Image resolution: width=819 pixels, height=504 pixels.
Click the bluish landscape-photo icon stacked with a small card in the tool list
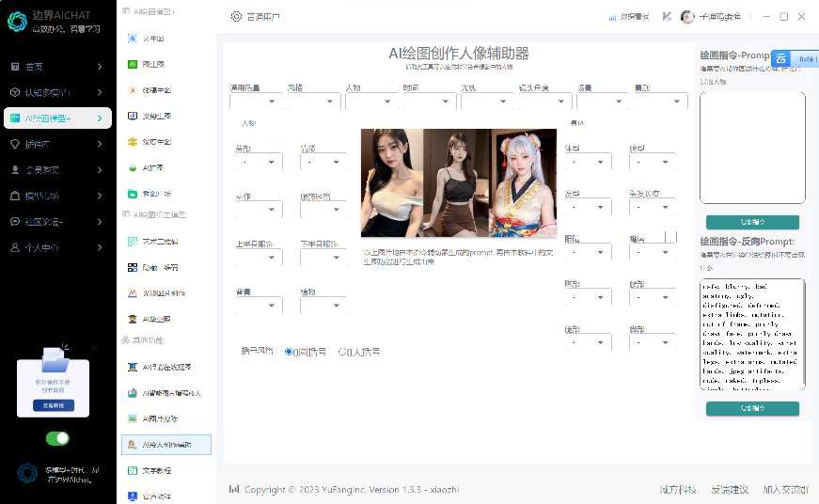coord(133,393)
